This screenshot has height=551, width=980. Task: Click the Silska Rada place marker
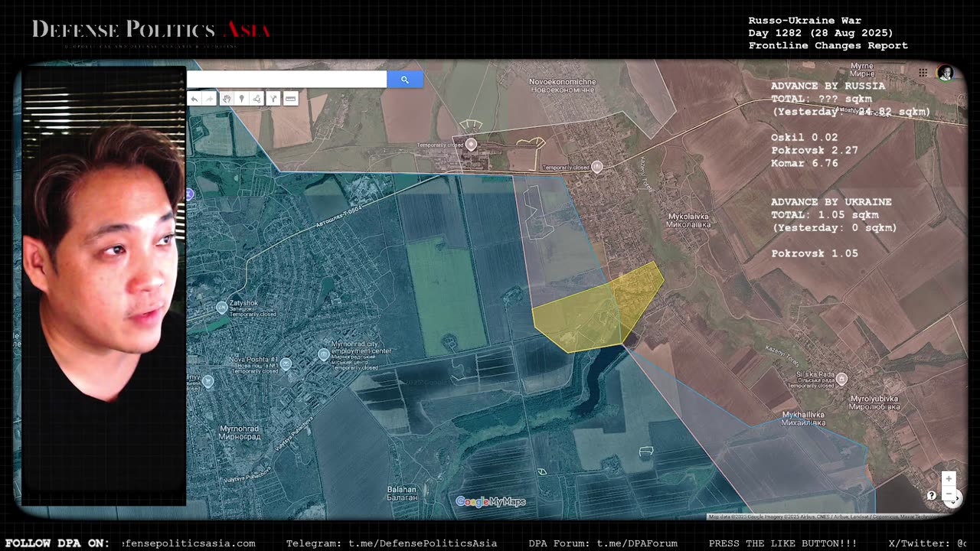[841, 379]
